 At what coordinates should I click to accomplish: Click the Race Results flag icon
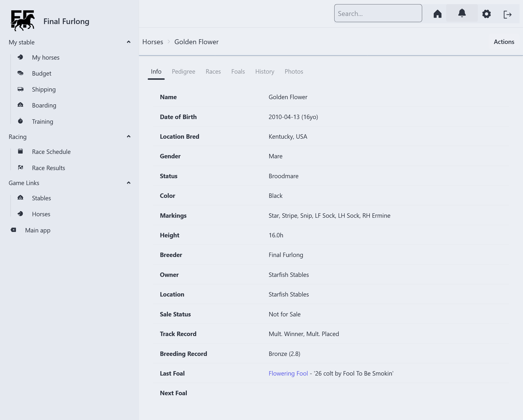(x=20, y=168)
